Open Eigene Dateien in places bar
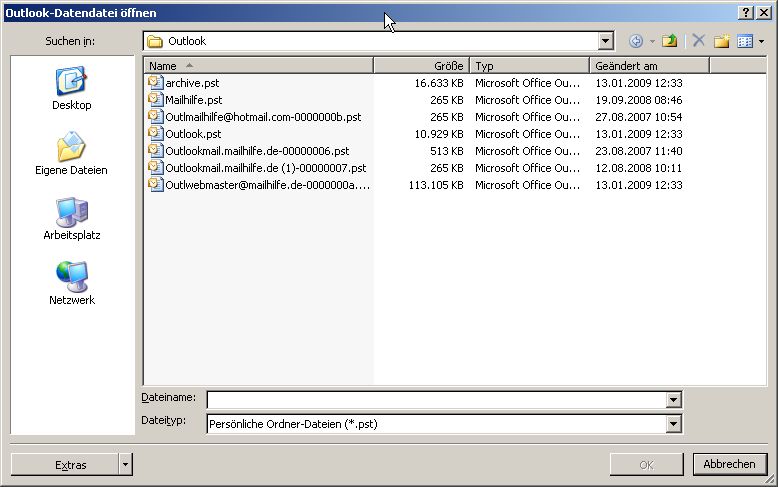Image resolution: width=778 pixels, height=487 pixels. (71, 153)
